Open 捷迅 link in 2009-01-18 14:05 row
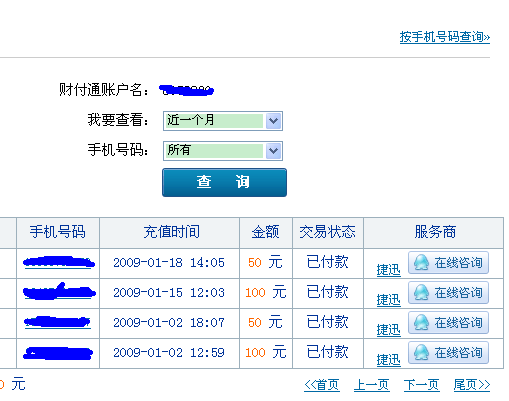Screen dimensions: 509x401 pos(388,270)
